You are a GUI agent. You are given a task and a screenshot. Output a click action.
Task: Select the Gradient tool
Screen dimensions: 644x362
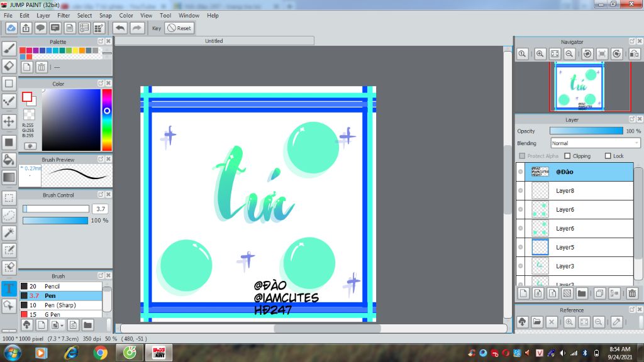point(9,177)
